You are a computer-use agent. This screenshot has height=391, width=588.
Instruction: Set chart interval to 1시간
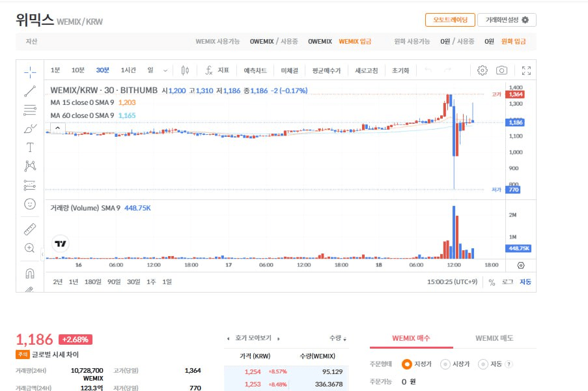tap(128, 70)
